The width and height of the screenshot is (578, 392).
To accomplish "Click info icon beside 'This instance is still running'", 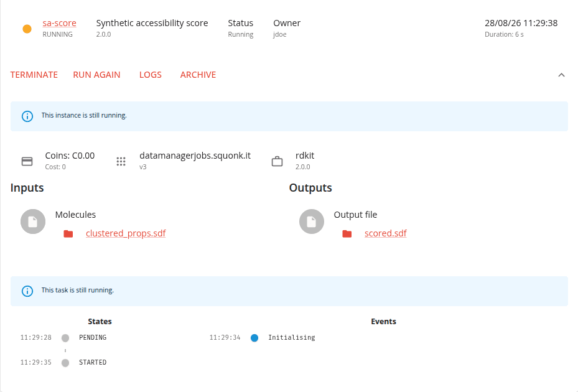I will point(27,116).
